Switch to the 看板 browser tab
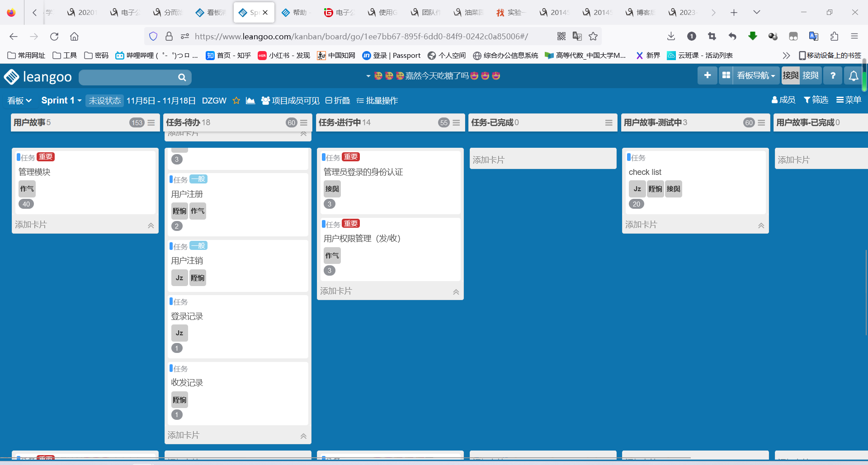The image size is (868, 465). click(x=211, y=12)
